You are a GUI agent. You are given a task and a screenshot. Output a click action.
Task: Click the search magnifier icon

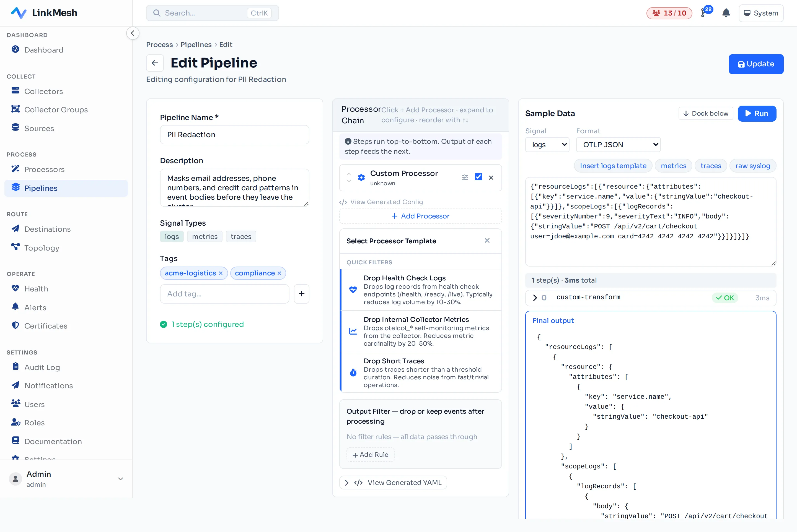[157, 13]
